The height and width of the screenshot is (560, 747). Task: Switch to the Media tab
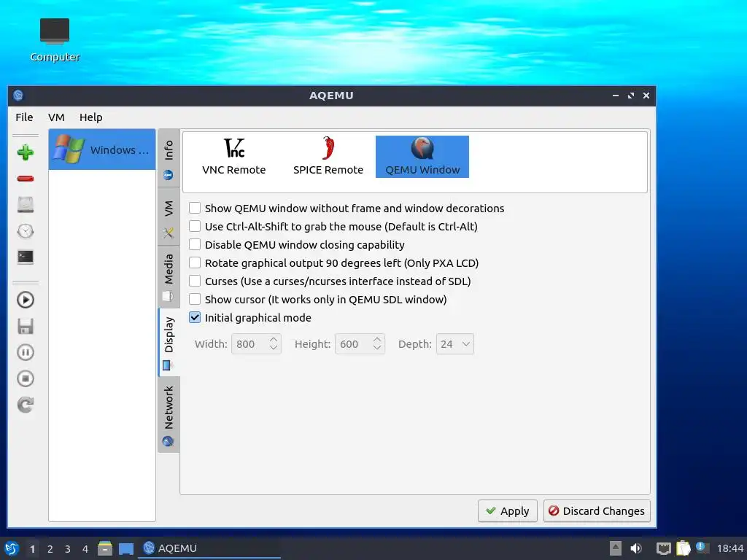coord(169,276)
